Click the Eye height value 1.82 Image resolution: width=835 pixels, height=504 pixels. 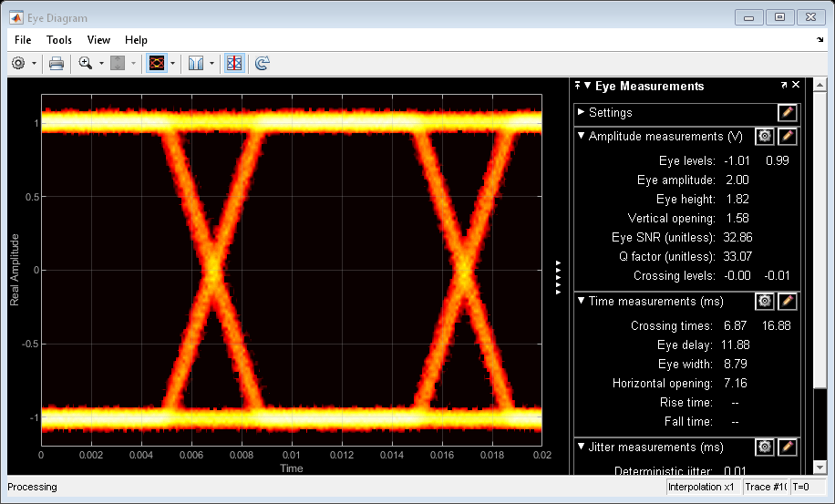[x=737, y=199]
